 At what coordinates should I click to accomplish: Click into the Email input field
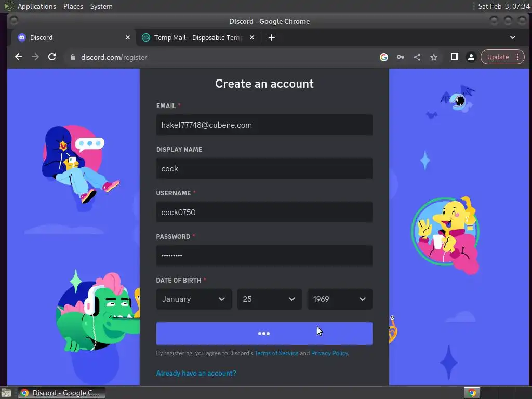coord(264,125)
